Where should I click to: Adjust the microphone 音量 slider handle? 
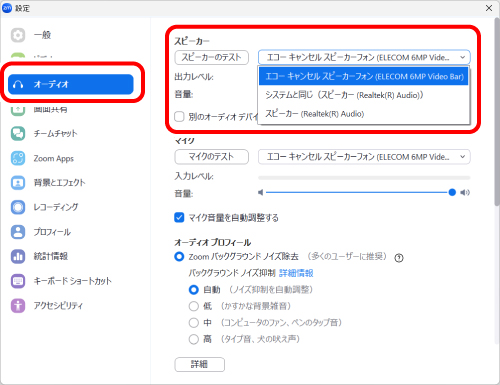(x=452, y=192)
